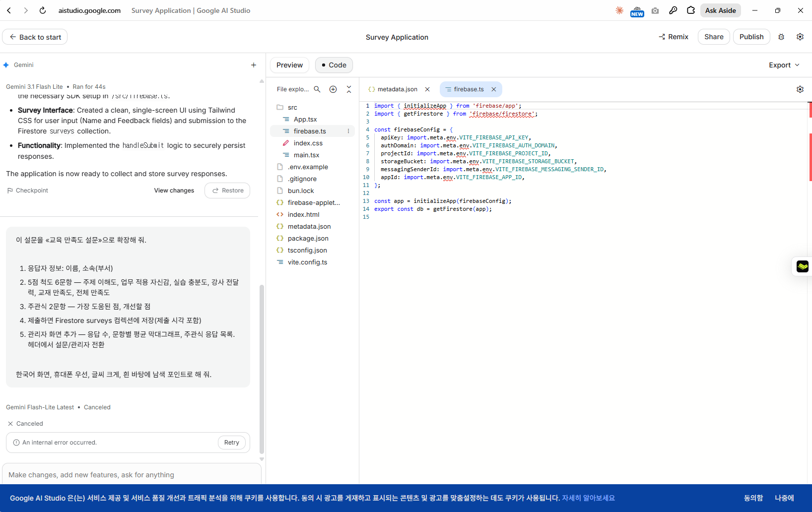Viewport: 812px width, 512px height.
Task: Go back in browser history
Action: click(x=9, y=10)
